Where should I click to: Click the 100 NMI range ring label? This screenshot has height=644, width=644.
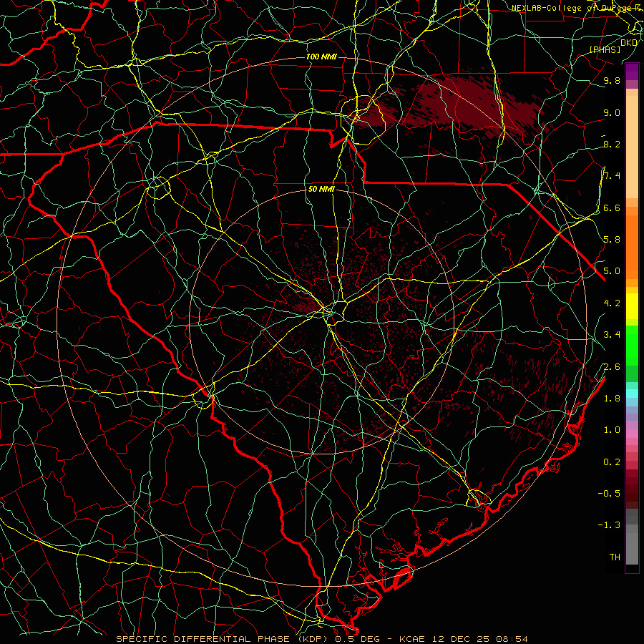click(321, 57)
